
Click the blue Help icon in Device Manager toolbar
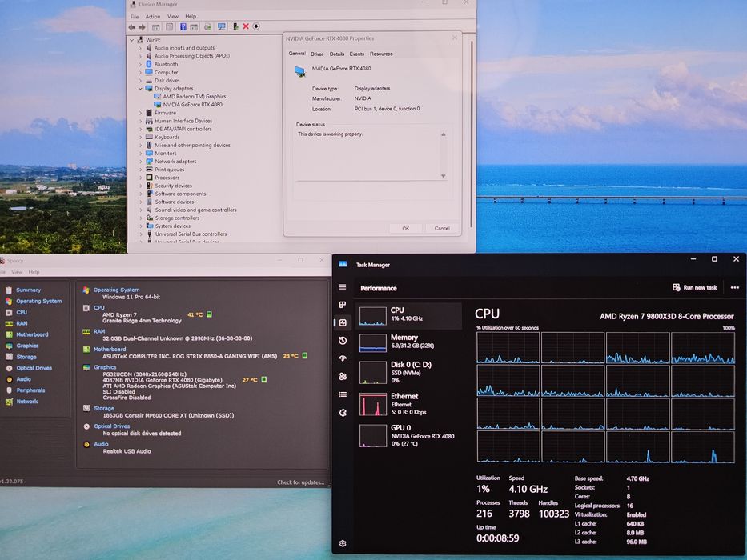click(183, 26)
